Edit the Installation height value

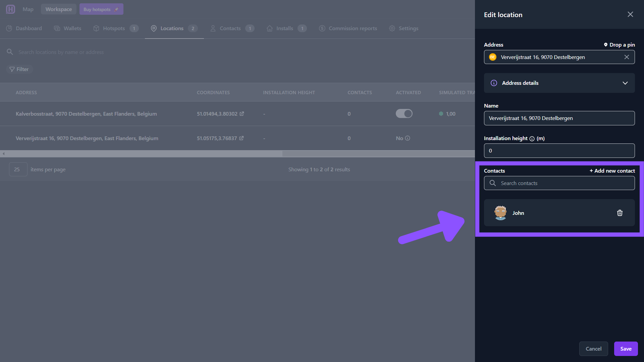tap(559, 151)
